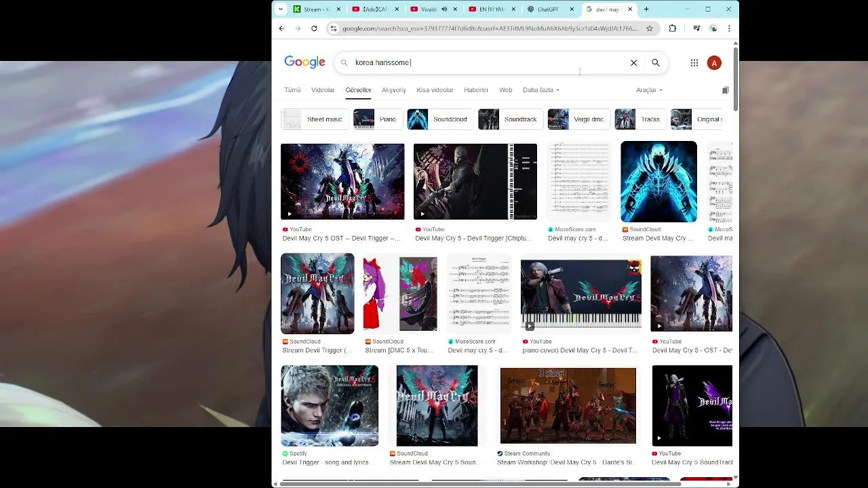This screenshot has height=488, width=868.
Task: Click 'Stream Devil May Cry 5 Soun' link
Action: click(433, 462)
